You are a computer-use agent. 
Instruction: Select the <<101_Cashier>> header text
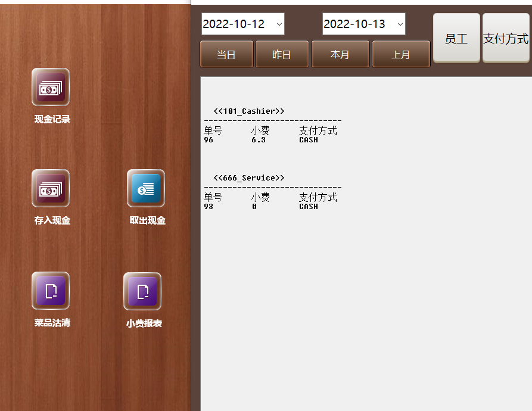coord(249,111)
